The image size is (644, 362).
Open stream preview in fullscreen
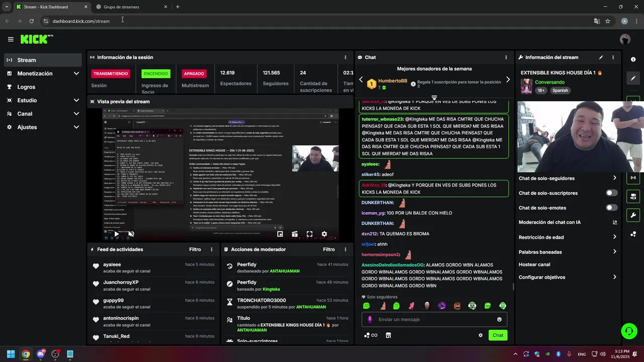coord(309,234)
